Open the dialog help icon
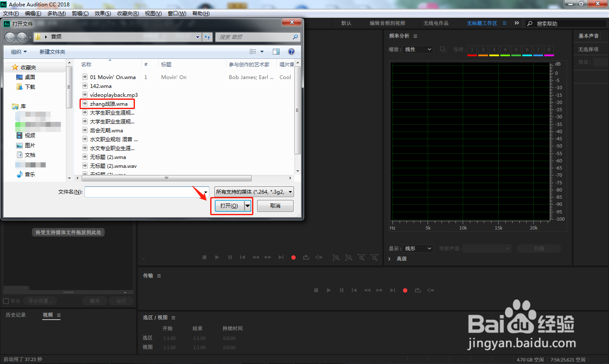 pyautogui.click(x=291, y=52)
